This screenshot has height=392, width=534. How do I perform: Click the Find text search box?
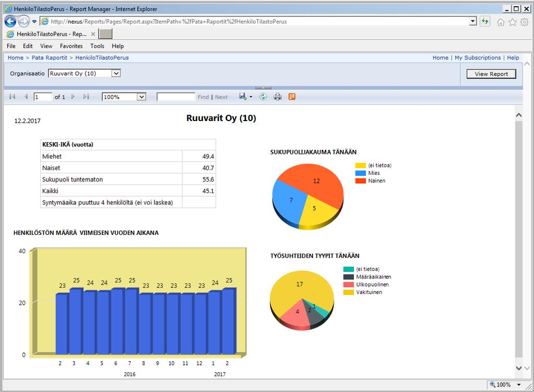tap(176, 97)
